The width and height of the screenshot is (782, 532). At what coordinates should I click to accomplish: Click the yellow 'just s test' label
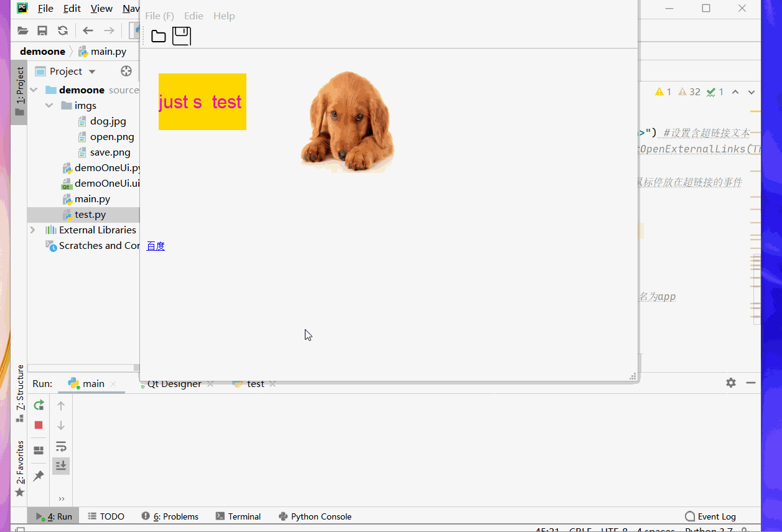[x=202, y=101]
